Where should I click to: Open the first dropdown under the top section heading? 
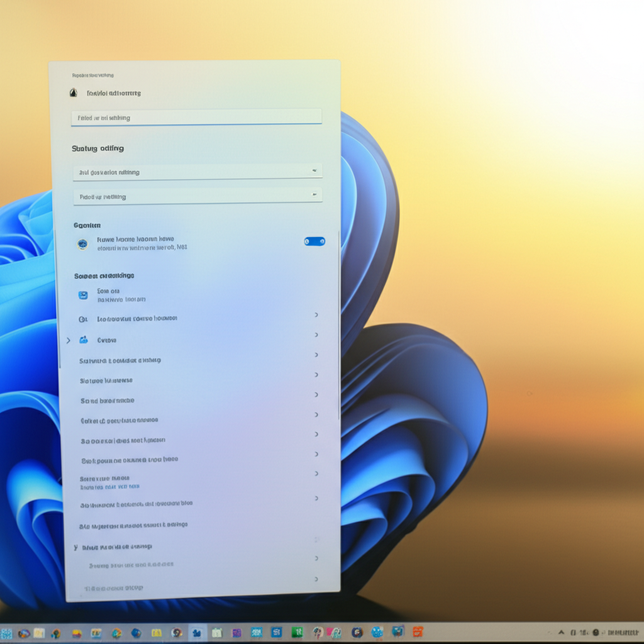[197, 172]
